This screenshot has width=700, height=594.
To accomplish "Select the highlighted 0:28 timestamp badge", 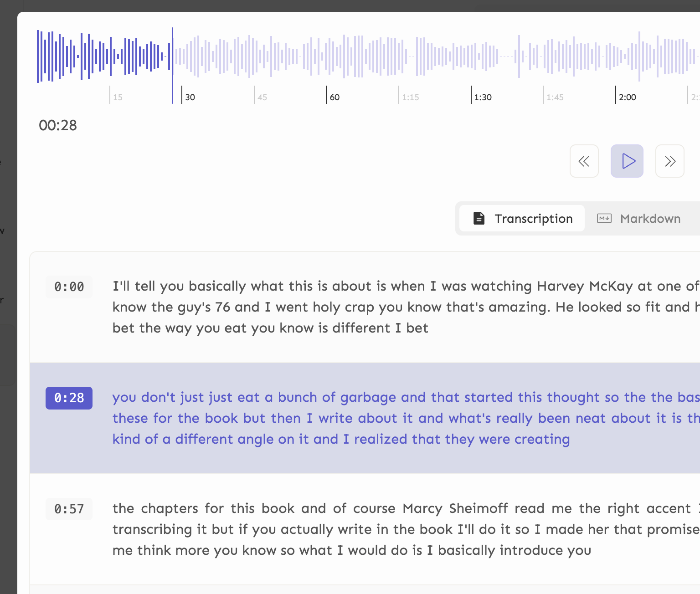I will click(x=69, y=398).
